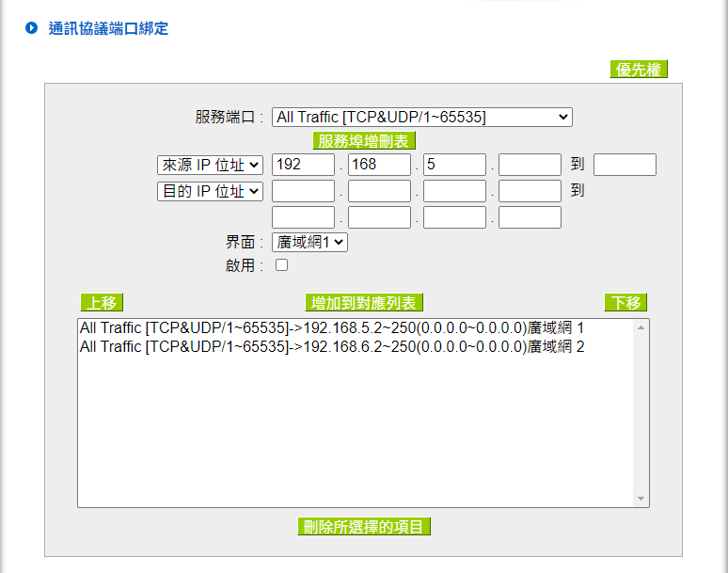Open the 界面 廣域網1 dropdown
This screenshot has height=573, width=728.
click(309, 242)
